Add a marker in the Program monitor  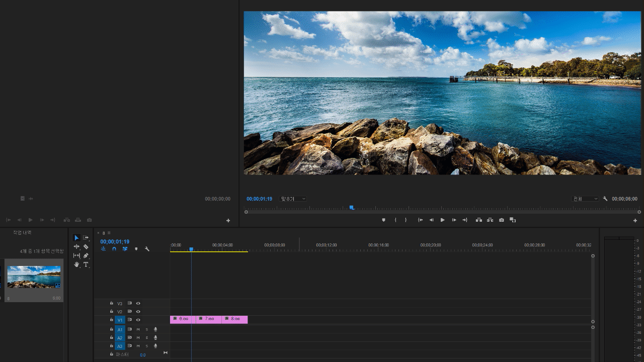(x=383, y=220)
